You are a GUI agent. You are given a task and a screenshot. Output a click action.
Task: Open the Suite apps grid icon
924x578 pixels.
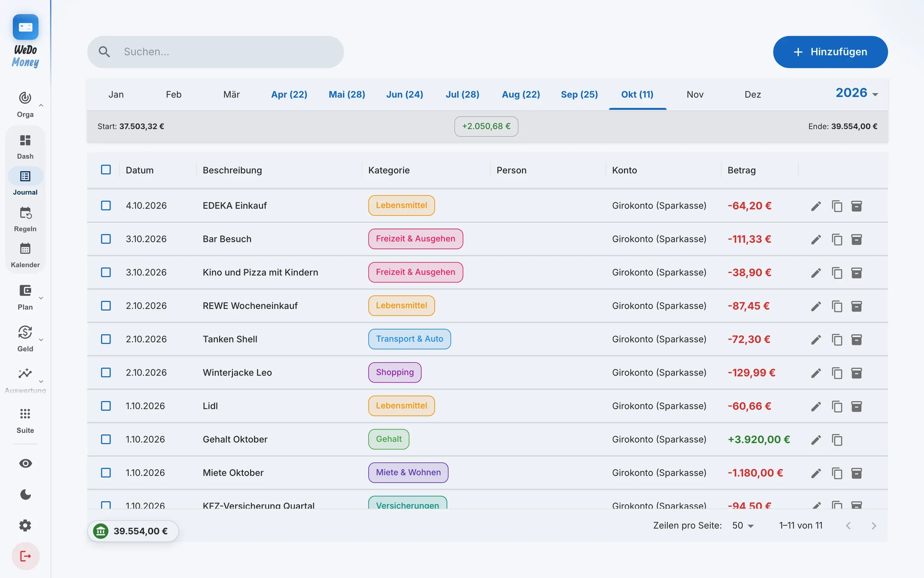(x=25, y=414)
